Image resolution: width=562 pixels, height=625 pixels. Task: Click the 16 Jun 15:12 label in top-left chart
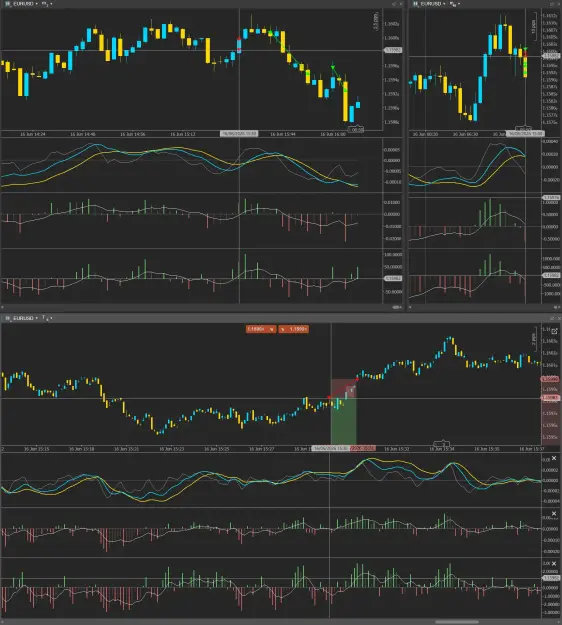pyautogui.click(x=183, y=134)
